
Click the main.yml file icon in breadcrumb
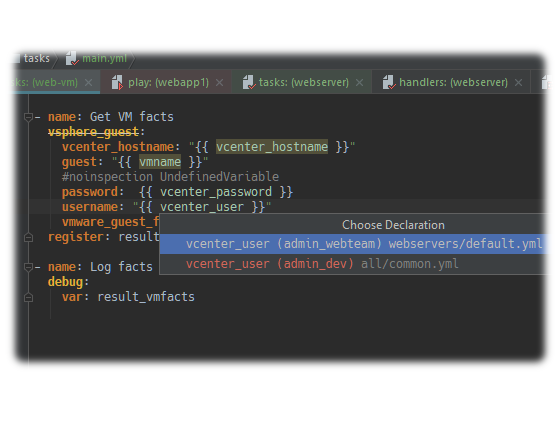point(72,58)
